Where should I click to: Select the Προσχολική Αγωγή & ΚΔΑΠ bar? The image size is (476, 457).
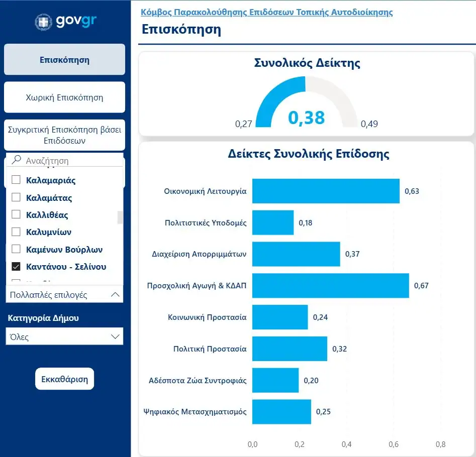(x=330, y=286)
